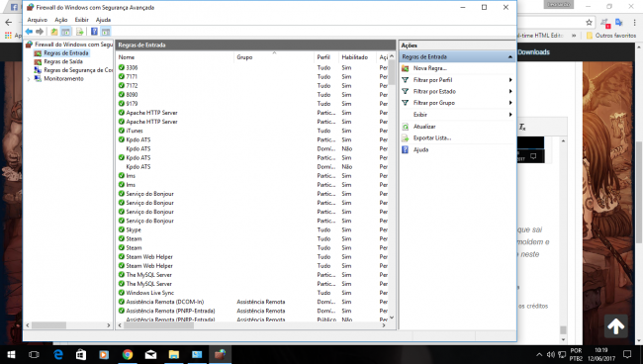Click Nova Regra in the actions pane
Viewport: 643px width, 364px height.
click(x=429, y=68)
